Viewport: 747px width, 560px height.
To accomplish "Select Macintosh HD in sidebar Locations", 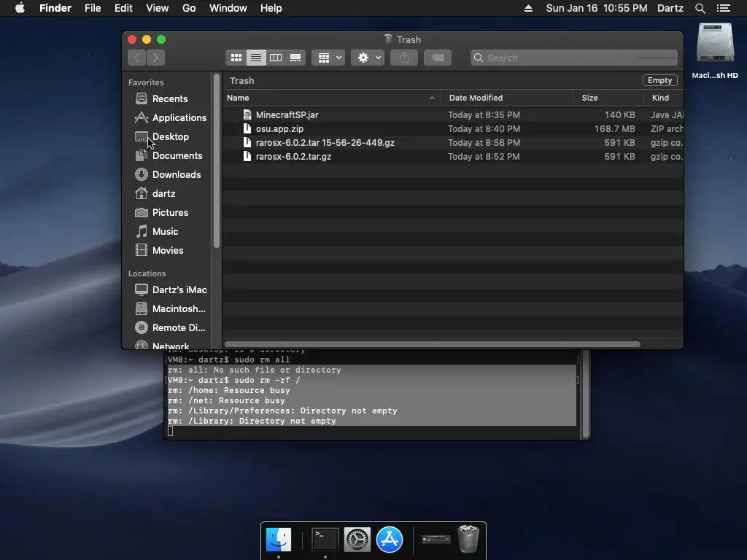I will coord(170,309).
